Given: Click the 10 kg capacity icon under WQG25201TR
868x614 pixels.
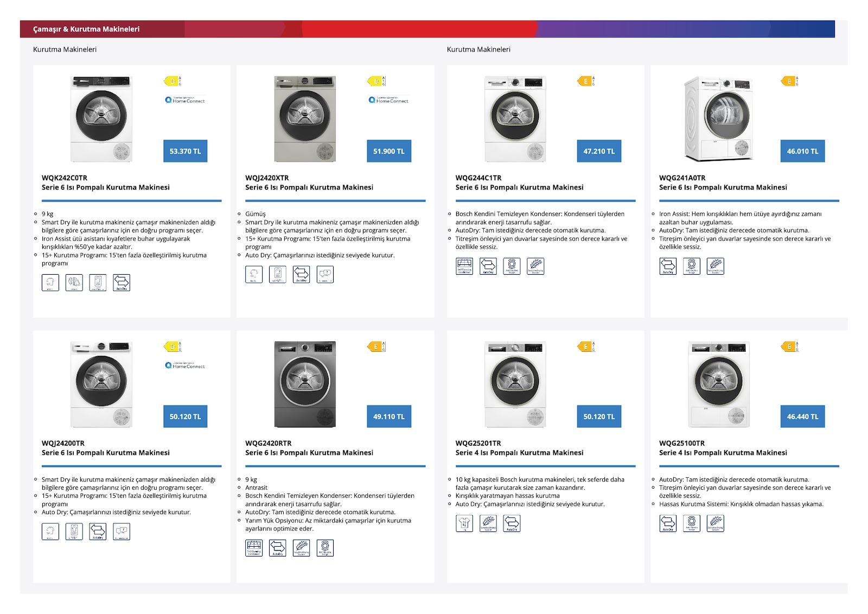Looking at the screenshot, I should [464, 523].
